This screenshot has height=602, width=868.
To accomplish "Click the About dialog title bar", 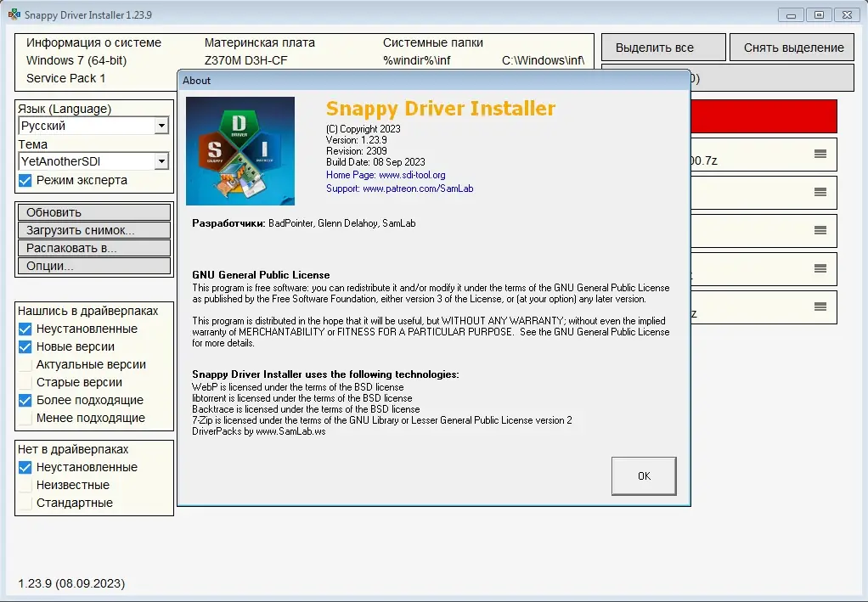I will [x=434, y=80].
